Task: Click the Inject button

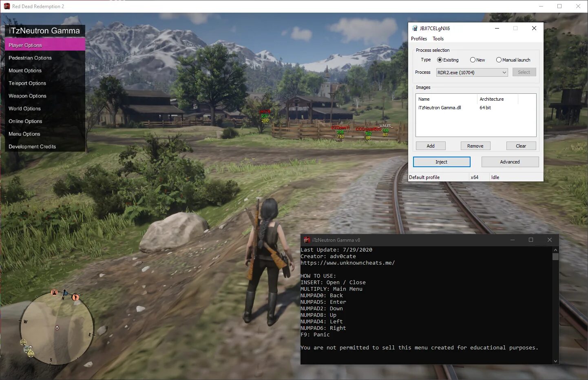Action: tap(442, 162)
